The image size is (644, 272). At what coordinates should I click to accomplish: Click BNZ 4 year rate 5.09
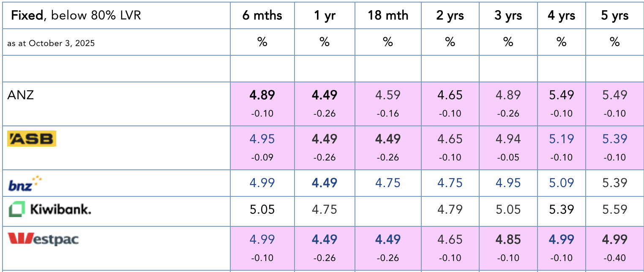(x=561, y=183)
